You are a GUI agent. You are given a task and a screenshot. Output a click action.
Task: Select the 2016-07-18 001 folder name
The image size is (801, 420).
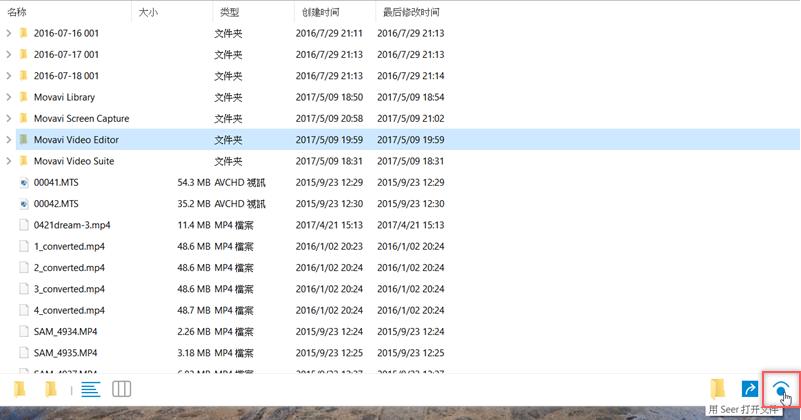[x=66, y=76]
